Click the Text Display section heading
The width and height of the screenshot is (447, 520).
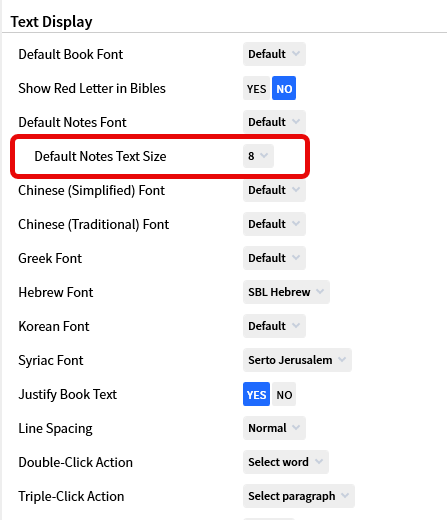51,22
